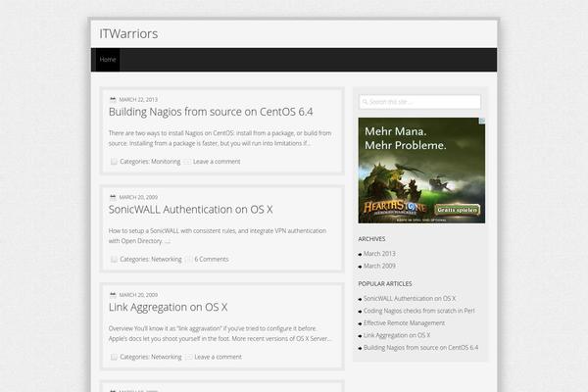588x392 pixels.
Task: Open Networking category in SonicWALL post
Action: tap(167, 259)
